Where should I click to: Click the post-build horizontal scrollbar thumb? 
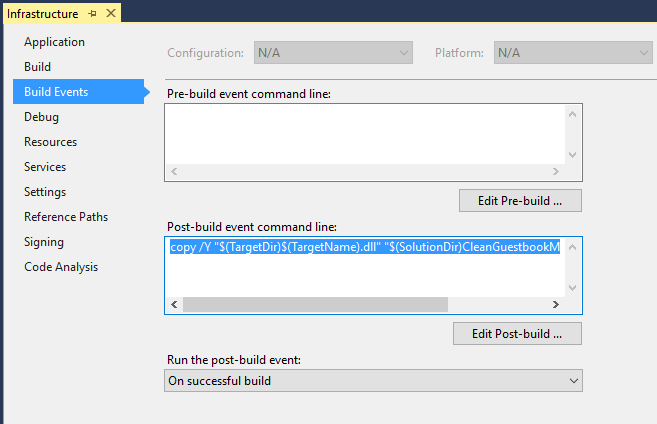pyautogui.click(x=315, y=305)
